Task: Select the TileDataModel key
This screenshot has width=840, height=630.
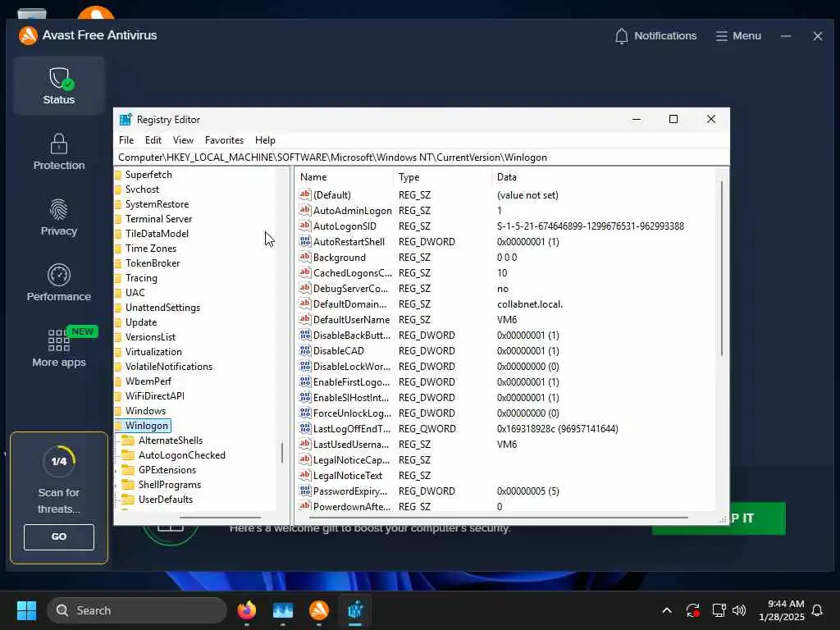Action: [157, 234]
